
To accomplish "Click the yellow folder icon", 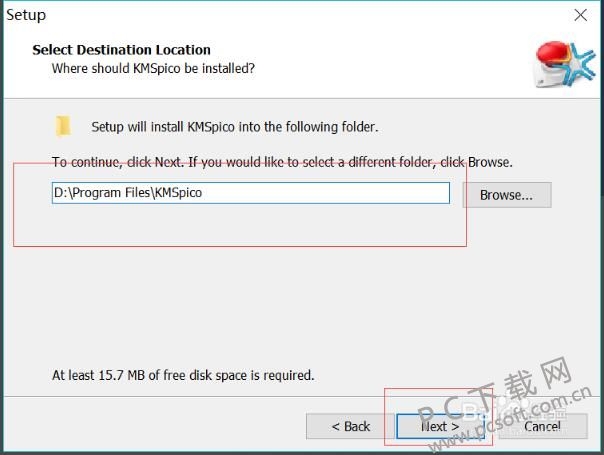I will click(63, 126).
